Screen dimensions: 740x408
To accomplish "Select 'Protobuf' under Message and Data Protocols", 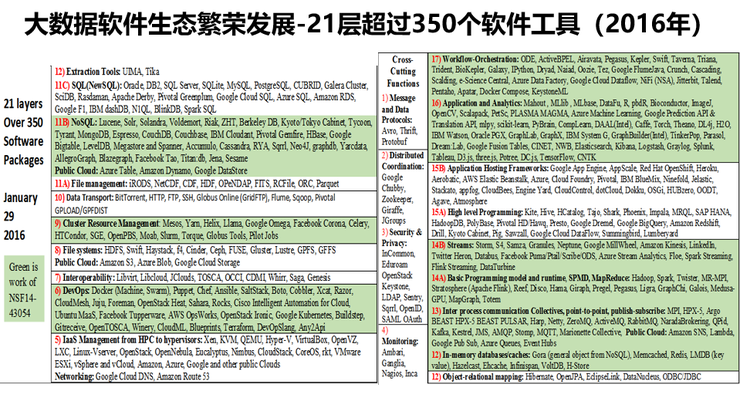I will point(395,142).
